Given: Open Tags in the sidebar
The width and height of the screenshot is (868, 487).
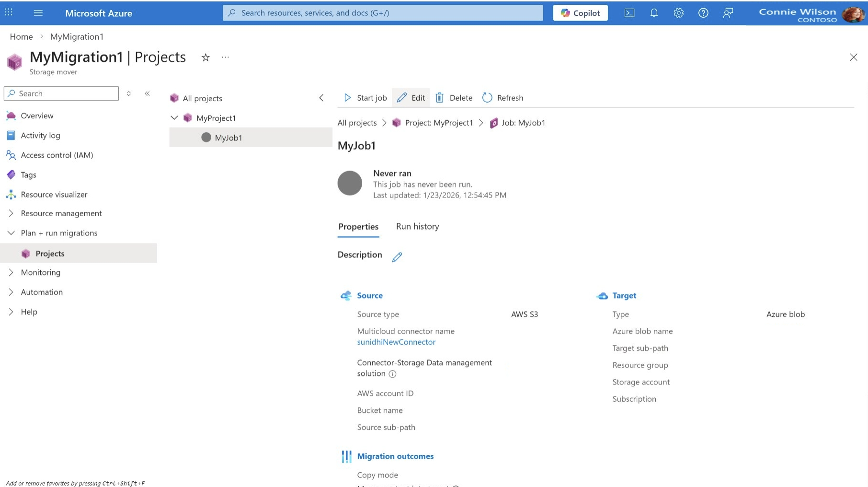Looking at the screenshot, I should [28, 174].
